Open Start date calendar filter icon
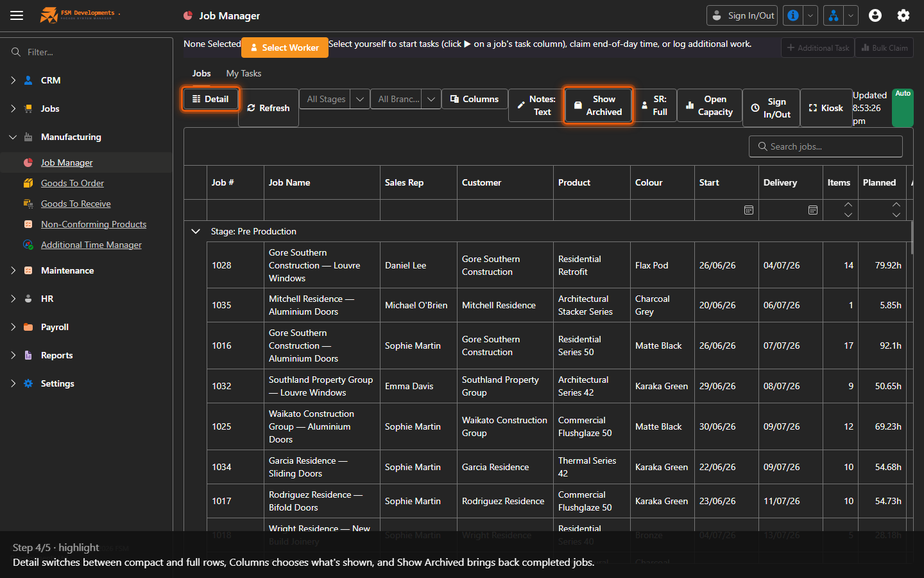Viewport: 924px width, 578px height. pos(748,210)
